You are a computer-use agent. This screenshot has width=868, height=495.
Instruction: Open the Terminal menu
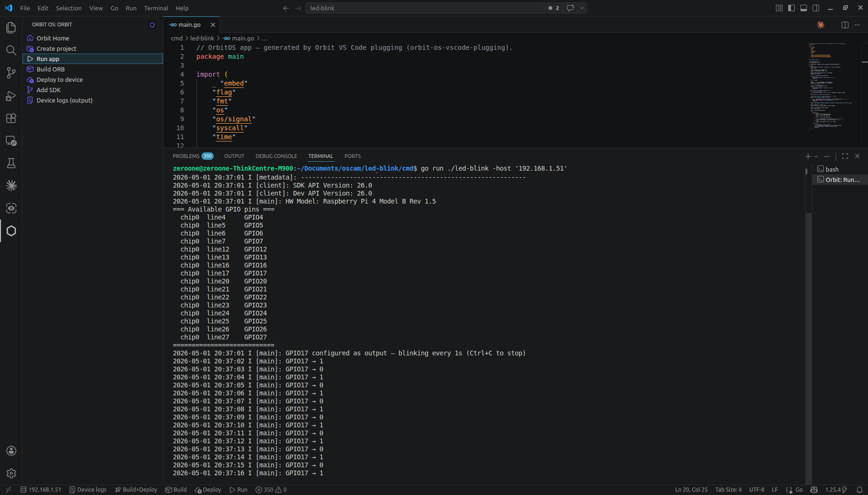tap(156, 8)
